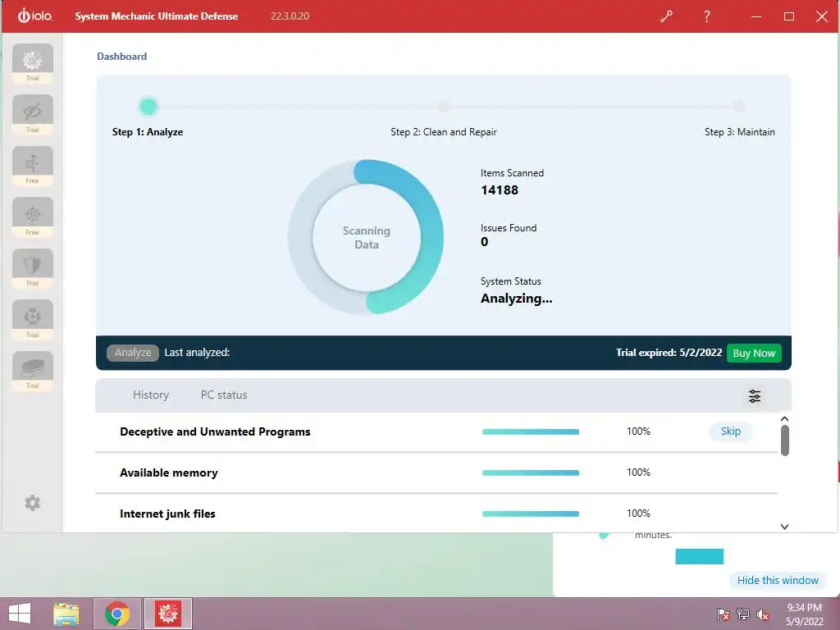Skip Deceptive and Unwanted Programs scan
The width and height of the screenshot is (840, 630).
731,431
